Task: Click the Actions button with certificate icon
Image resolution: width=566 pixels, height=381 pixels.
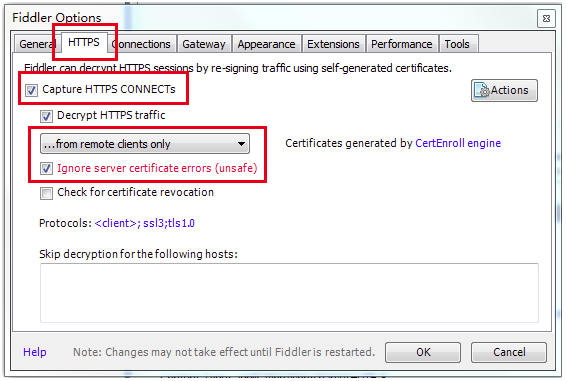Action: coord(504,90)
